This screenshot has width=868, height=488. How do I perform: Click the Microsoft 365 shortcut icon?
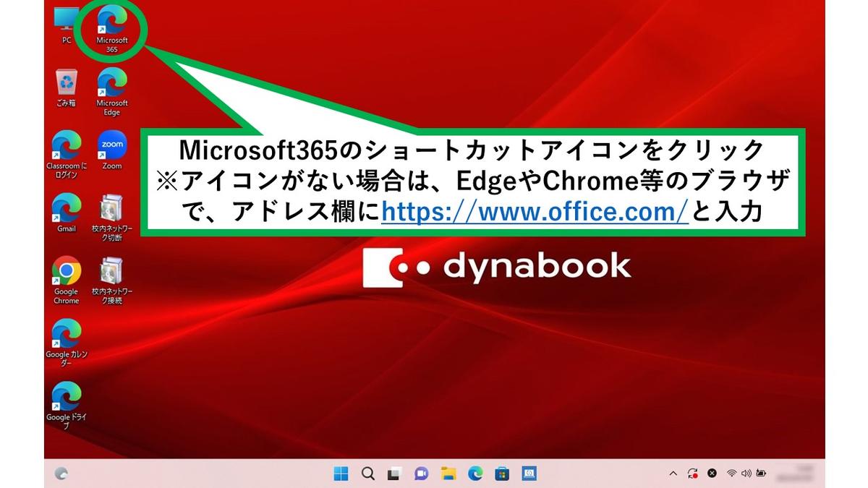point(111,29)
